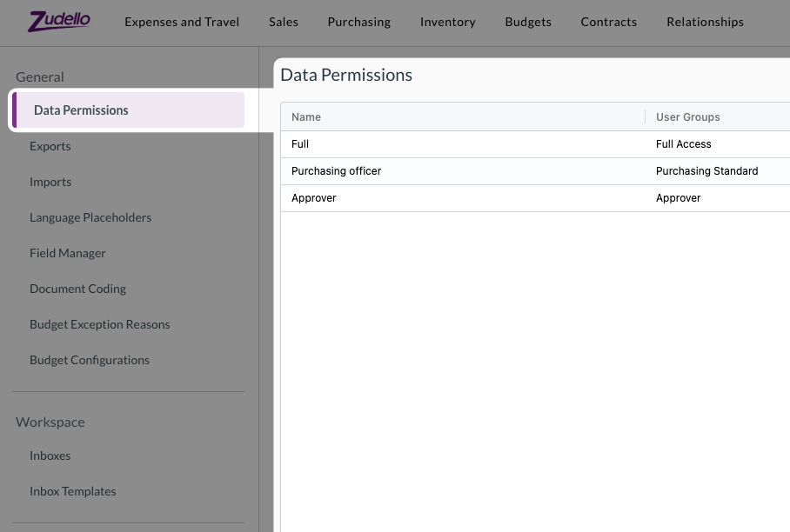Viewport: 790px width, 532px height.
Task: Go to the Purchasing module
Action: click(358, 22)
